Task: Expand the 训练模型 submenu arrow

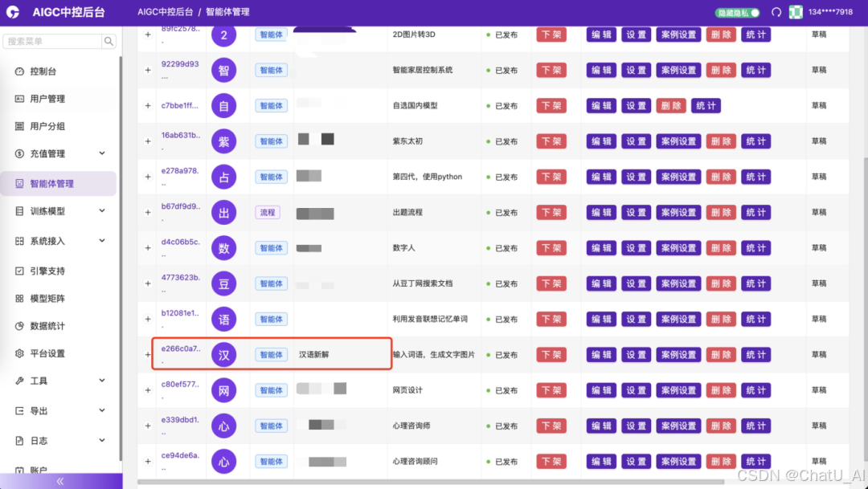Action: [102, 210]
